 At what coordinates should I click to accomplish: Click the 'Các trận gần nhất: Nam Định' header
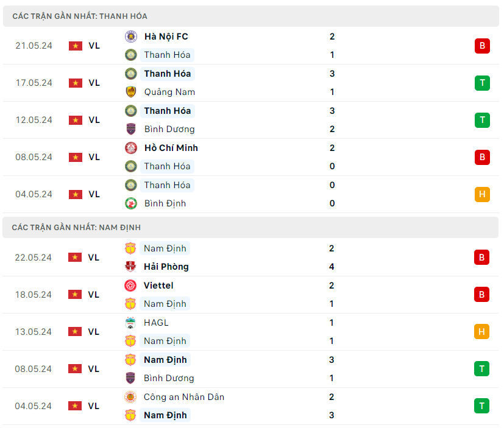pyautogui.click(x=76, y=228)
